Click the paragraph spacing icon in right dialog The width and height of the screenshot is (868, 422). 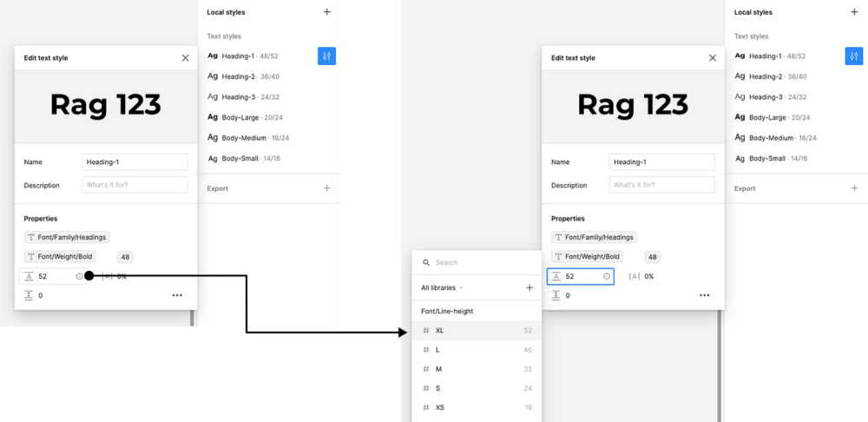(556, 295)
